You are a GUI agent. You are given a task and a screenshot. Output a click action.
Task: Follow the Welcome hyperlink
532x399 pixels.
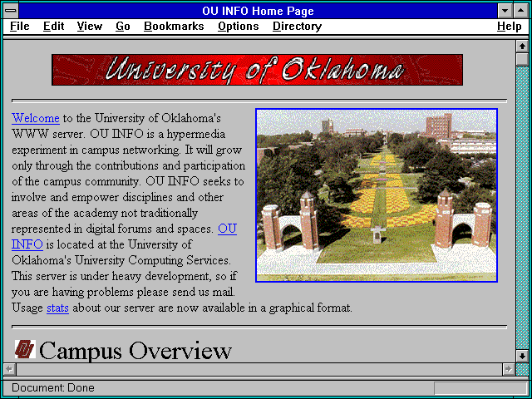pyautogui.click(x=36, y=118)
